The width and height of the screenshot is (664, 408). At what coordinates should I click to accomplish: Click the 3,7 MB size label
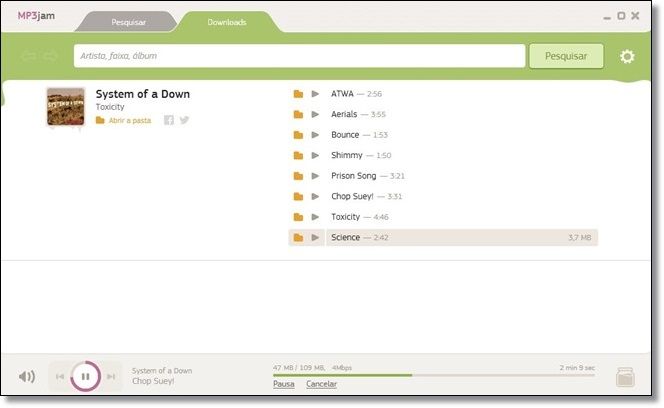(580, 238)
